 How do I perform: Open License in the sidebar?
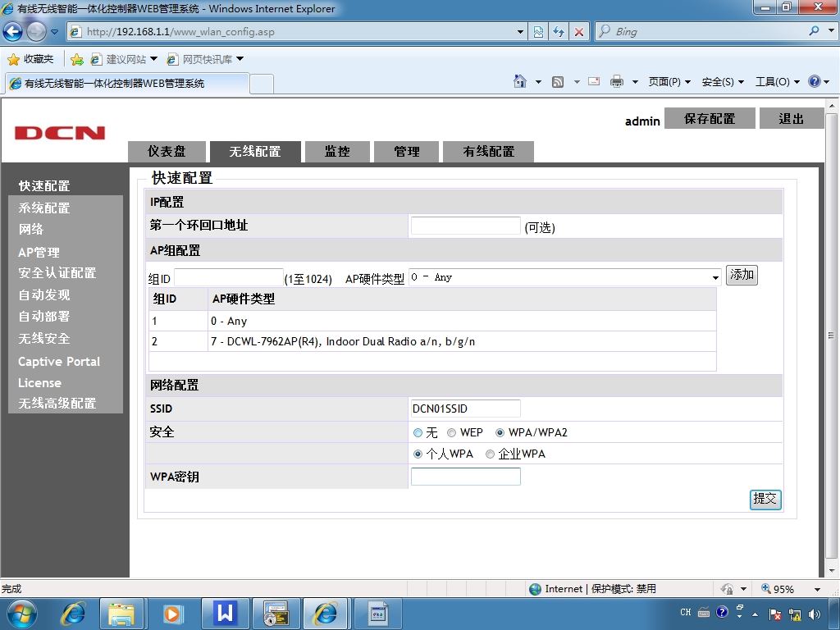(x=39, y=383)
